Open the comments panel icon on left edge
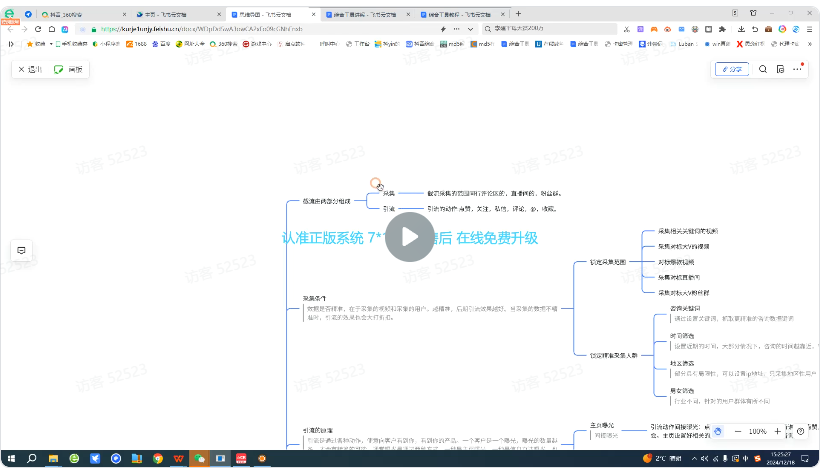This screenshot has width=822, height=468. pos(20,250)
